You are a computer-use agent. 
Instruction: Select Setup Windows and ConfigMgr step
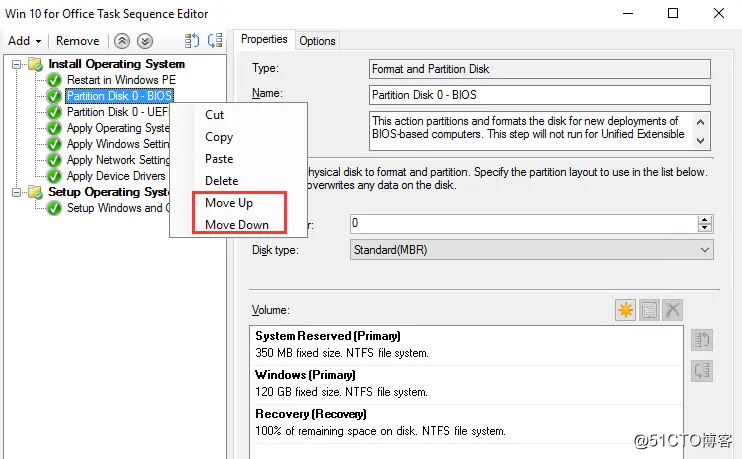tap(117, 208)
